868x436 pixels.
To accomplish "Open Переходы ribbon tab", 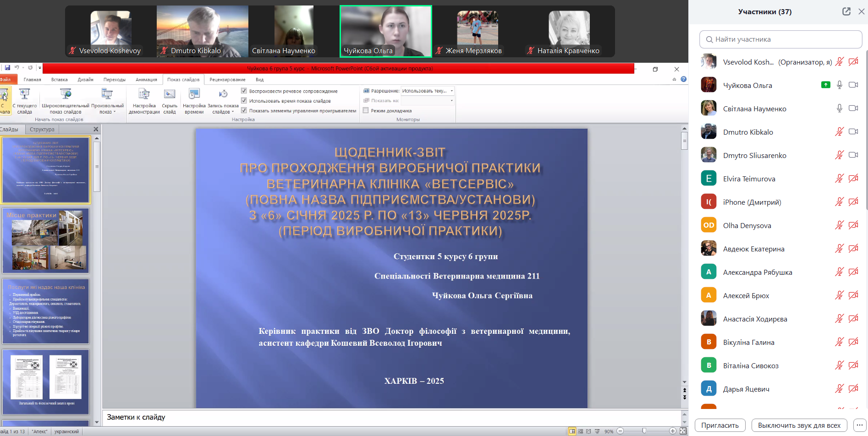I will (114, 79).
